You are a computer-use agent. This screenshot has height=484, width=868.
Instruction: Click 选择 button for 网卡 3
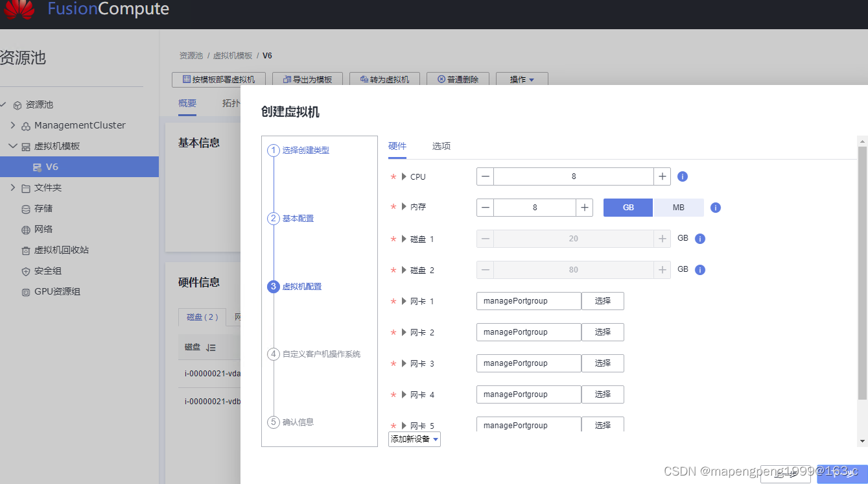pyautogui.click(x=603, y=363)
